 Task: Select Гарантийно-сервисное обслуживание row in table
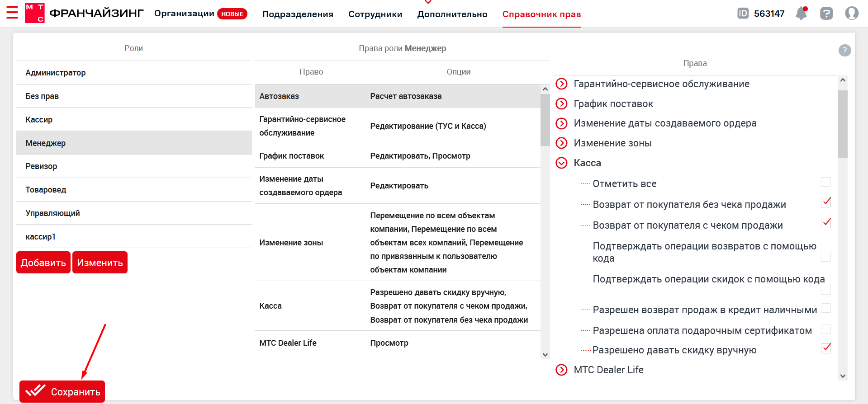coord(398,126)
